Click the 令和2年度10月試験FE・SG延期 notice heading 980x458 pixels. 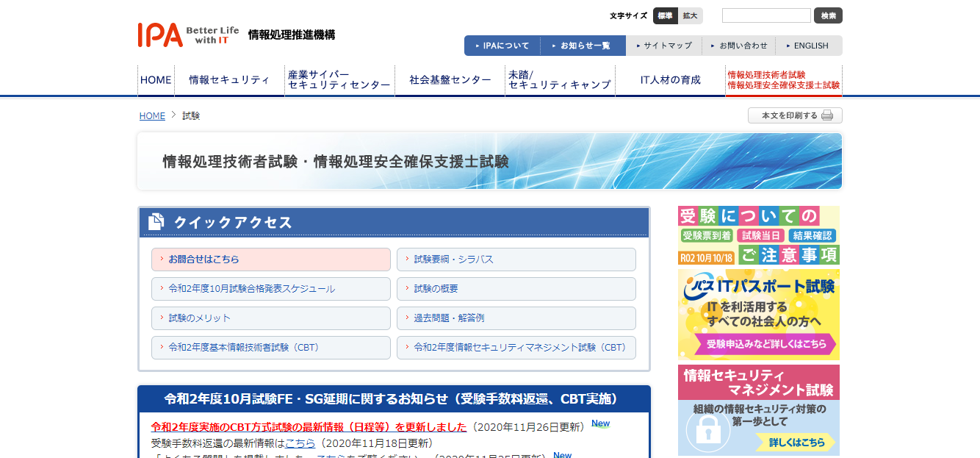click(x=394, y=399)
